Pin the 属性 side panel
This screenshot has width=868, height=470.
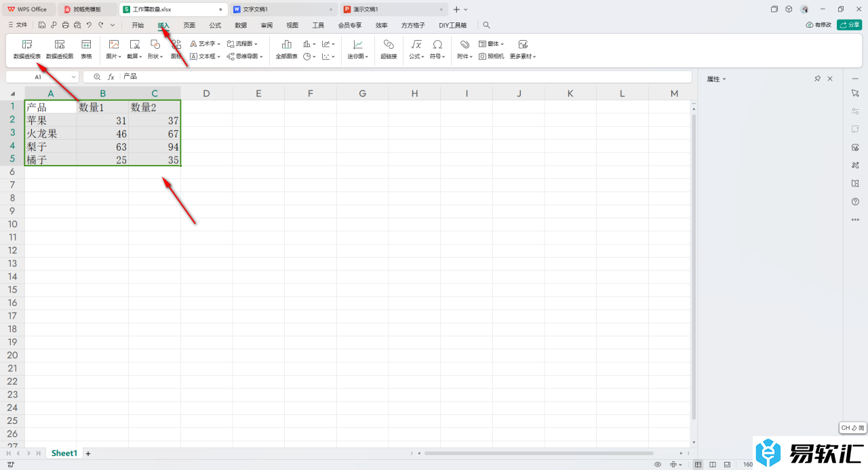click(x=817, y=79)
